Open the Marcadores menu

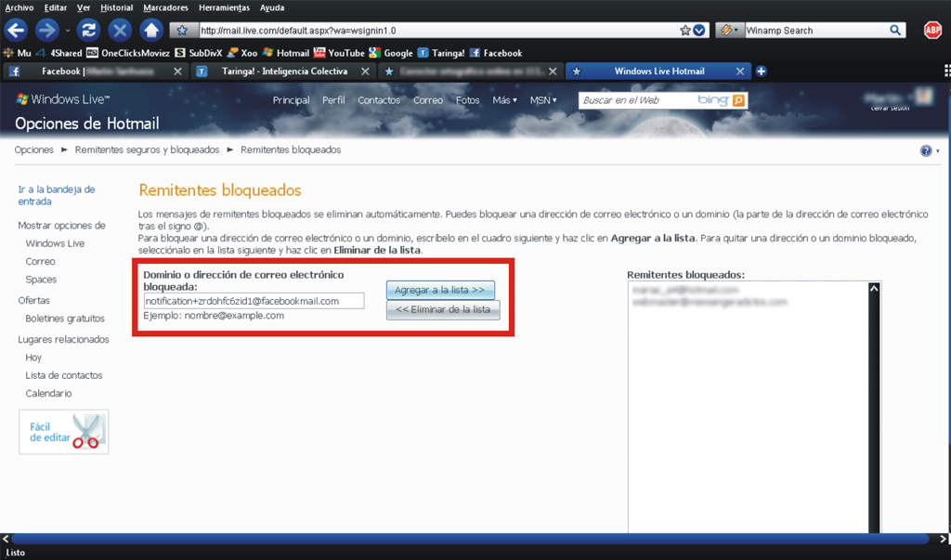pyautogui.click(x=165, y=7)
